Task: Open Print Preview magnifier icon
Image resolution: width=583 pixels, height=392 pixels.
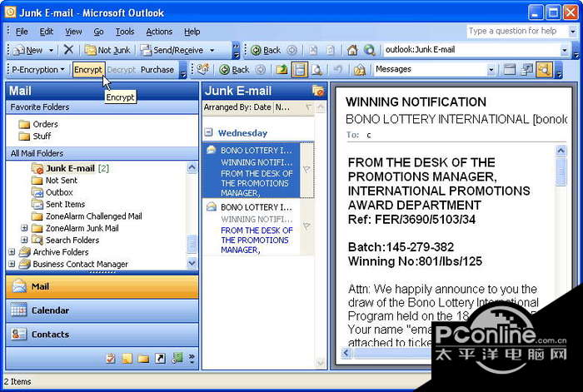Action: coord(316,69)
